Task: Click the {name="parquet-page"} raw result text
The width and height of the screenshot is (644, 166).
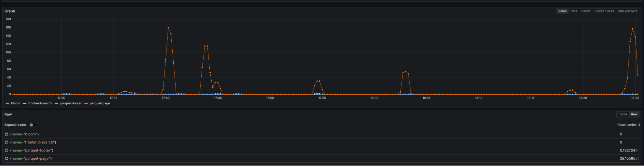Action: [31, 158]
